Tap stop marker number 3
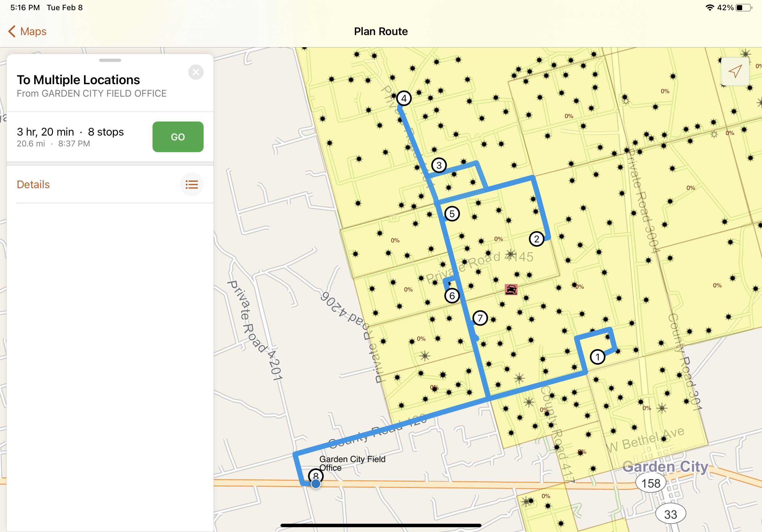 (439, 165)
